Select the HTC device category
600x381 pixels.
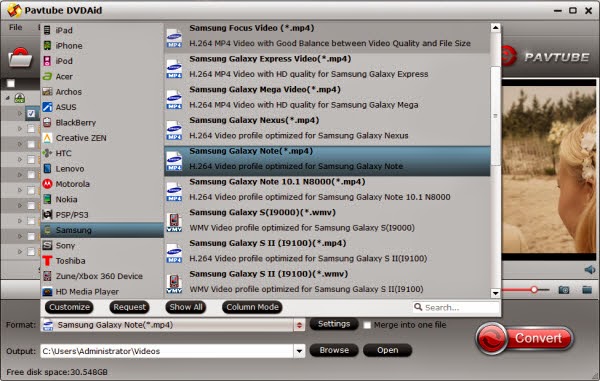click(102, 153)
